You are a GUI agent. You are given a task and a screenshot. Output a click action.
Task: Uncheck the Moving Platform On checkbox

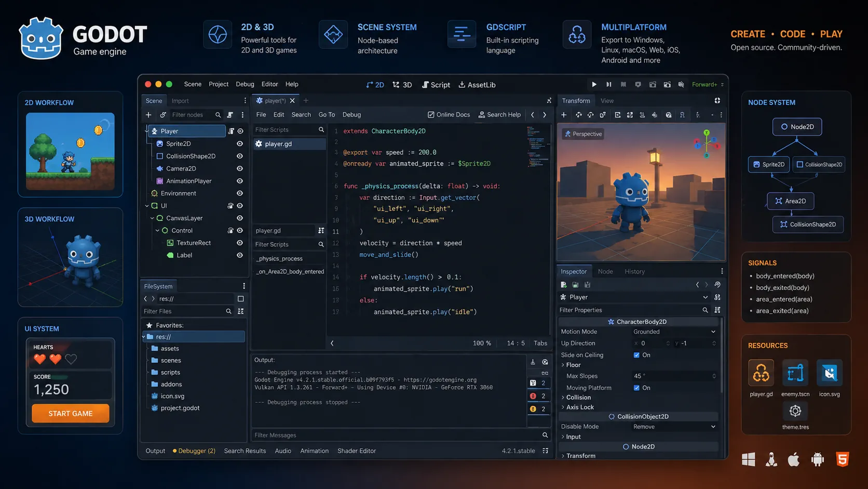(636, 388)
